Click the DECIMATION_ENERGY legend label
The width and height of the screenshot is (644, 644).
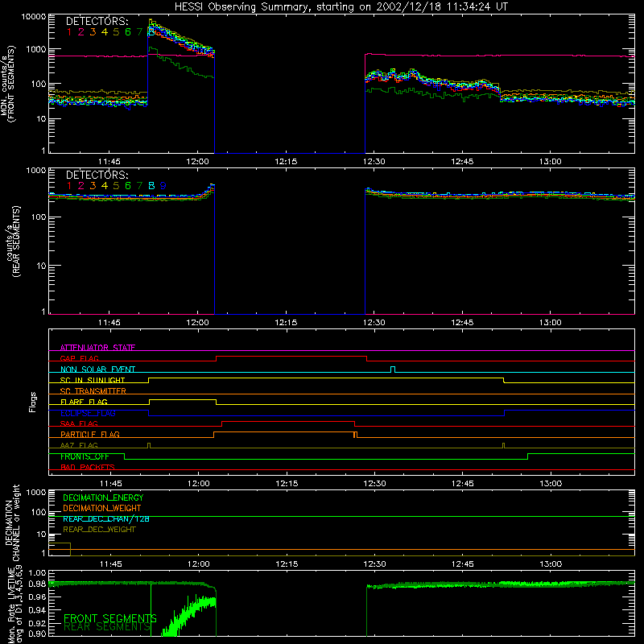pyautogui.click(x=103, y=497)
